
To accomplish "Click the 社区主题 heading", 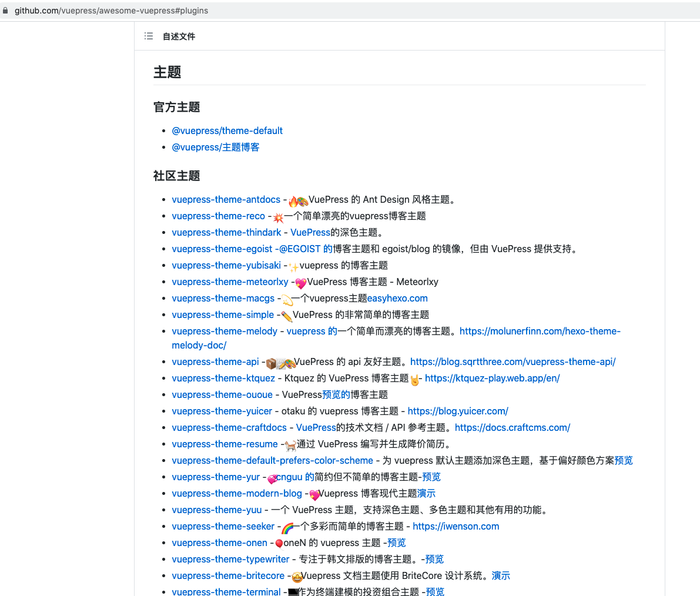I will click(x=177, y=176).
